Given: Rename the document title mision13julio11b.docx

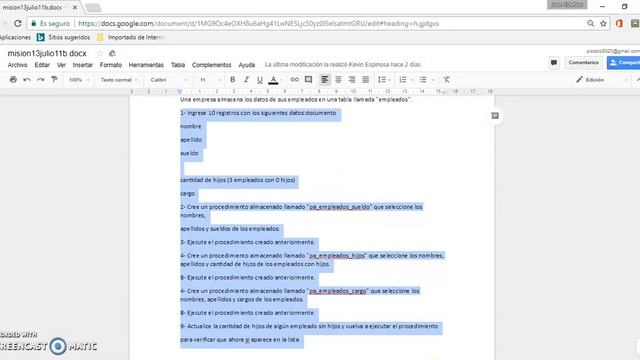Looking at the screenshot, I should coord(47,53).
